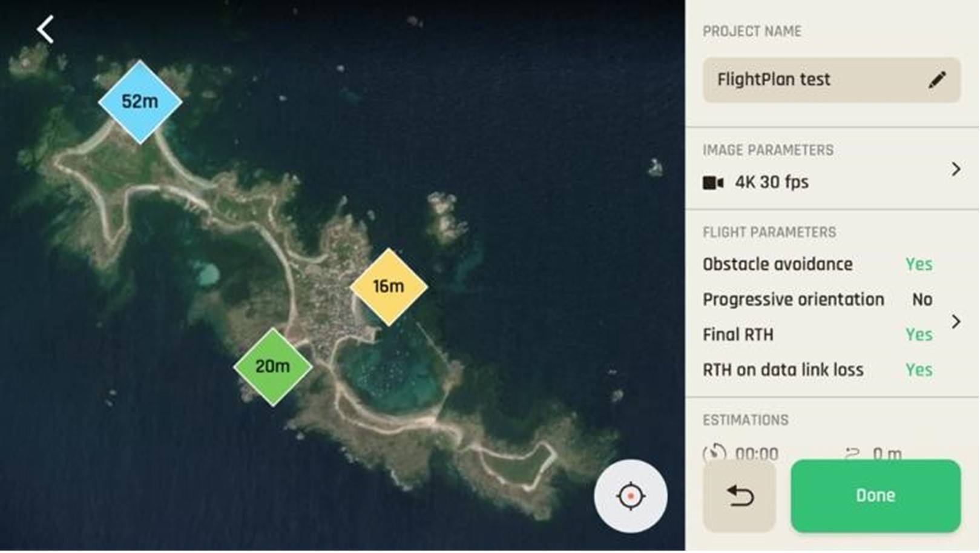This screenshot has width=980, height=553.
Task: Tap the back arrow to leave the flight plan
Action: tap(45, 30)
